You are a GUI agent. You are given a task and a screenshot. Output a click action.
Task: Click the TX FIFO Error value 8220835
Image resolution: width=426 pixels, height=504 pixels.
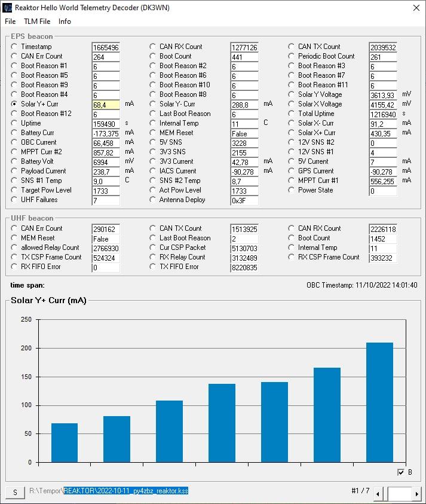pos(244,267)
